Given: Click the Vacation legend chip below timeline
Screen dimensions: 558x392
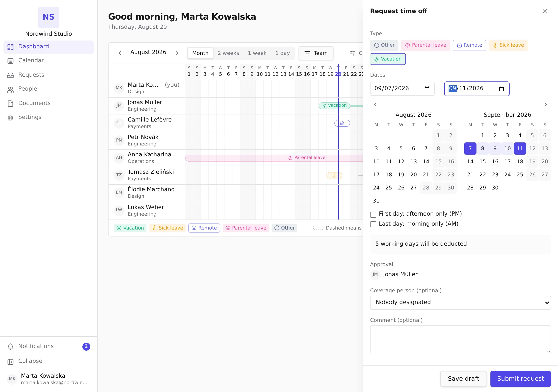Looking at the screenshot, I should 130,228.
